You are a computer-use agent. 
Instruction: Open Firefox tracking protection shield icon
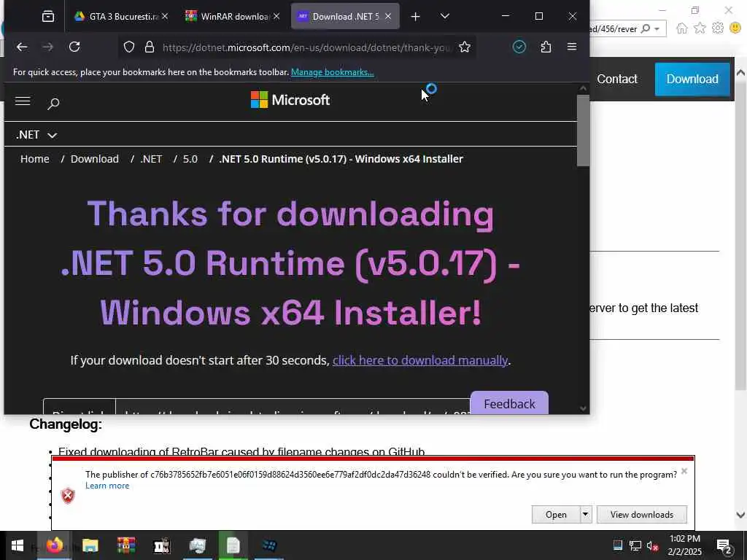[129, 47]
